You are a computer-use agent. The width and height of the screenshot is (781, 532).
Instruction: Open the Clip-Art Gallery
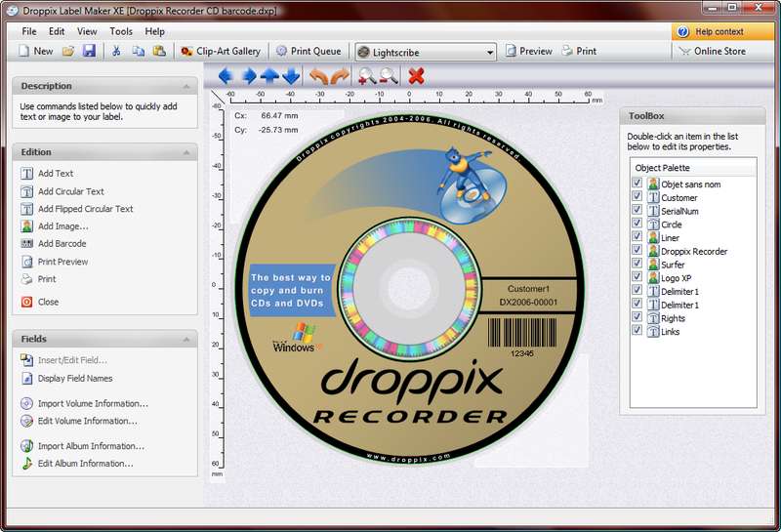click(221, 52)
